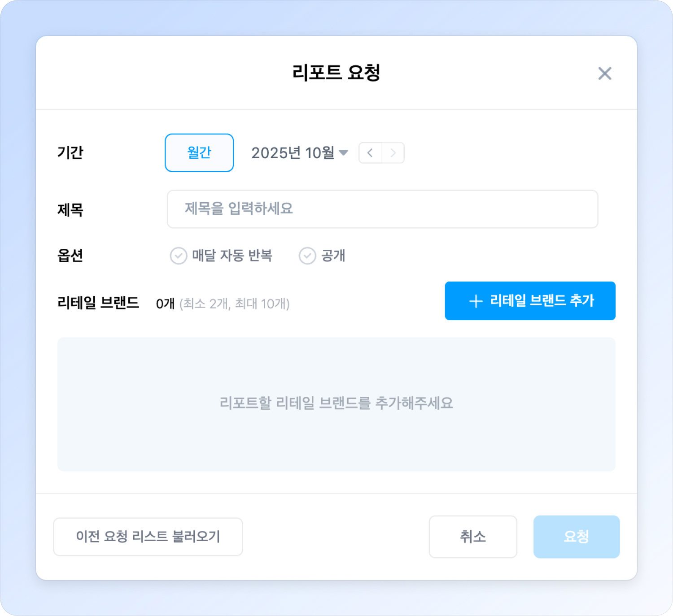Expand the 2025년 10월 date selector

[x=293, y=153]
